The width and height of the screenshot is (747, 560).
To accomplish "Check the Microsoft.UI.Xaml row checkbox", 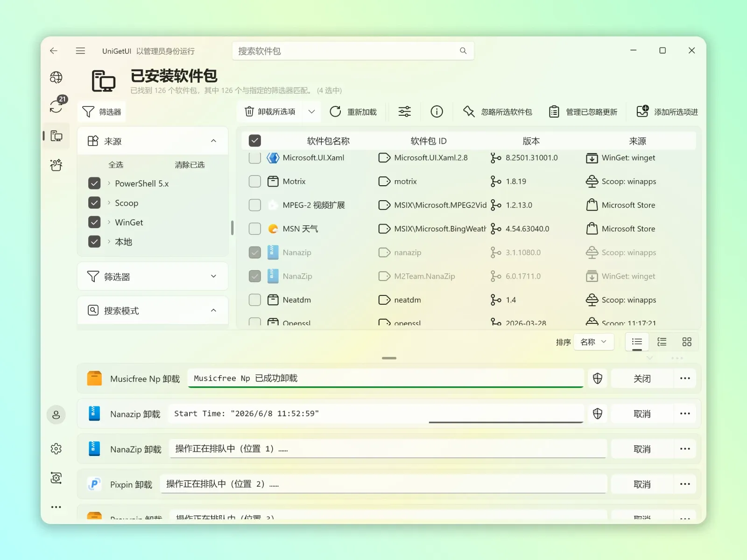I will [255, 158].
